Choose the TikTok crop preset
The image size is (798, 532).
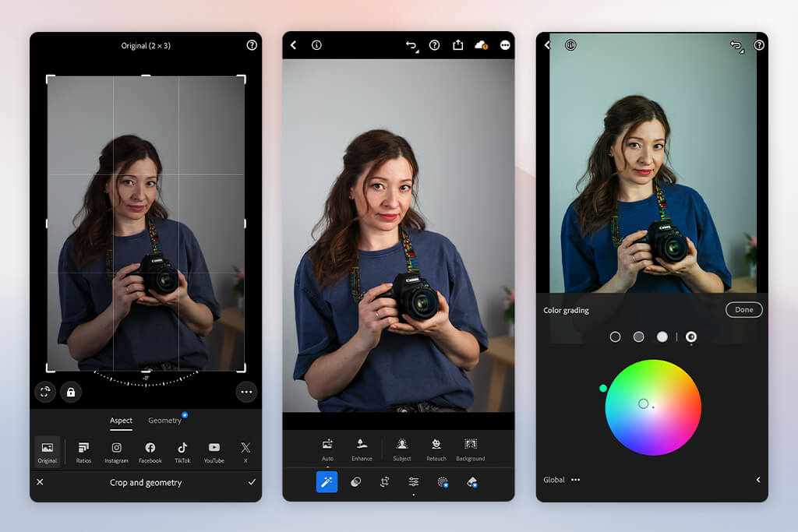click(x=182, y=452)
